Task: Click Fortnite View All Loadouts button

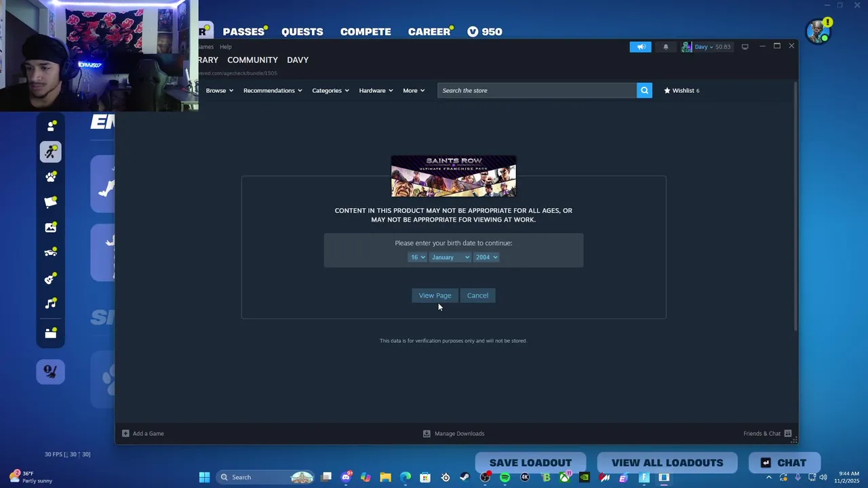Action: 667,463
